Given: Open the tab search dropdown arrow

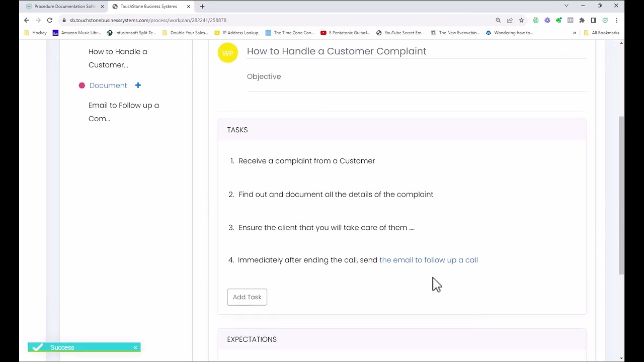Looking at the screenshot, I should [567, 6].
